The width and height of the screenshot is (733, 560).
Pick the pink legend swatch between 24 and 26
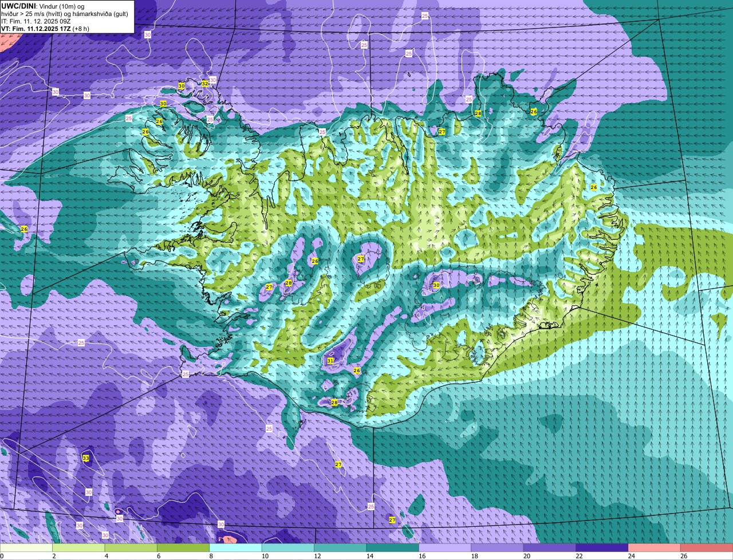click(655, 548)
